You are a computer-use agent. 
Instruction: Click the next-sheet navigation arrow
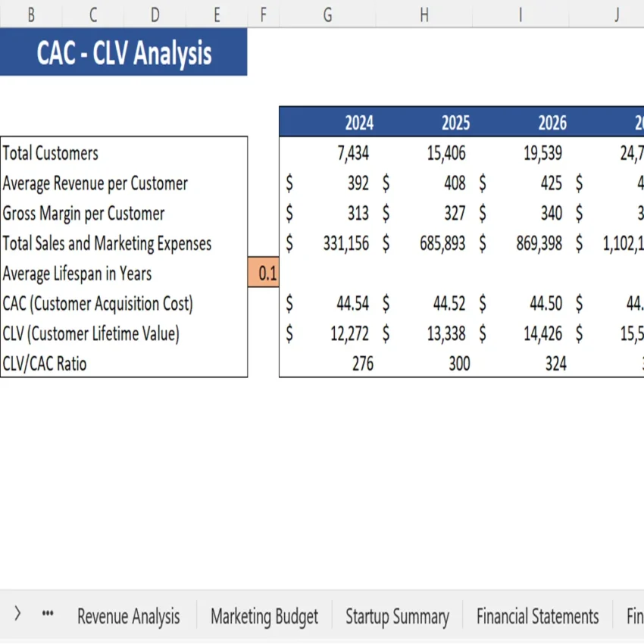[17, 615]
